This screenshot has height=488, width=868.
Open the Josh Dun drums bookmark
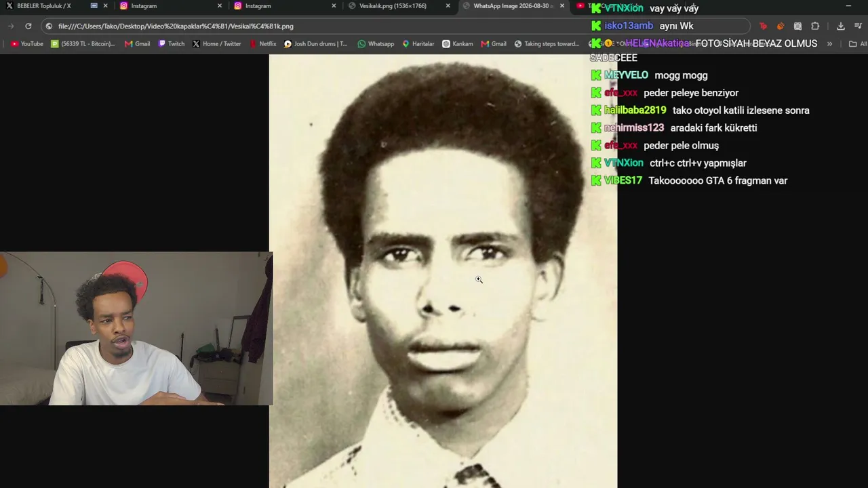click(316, 44)
